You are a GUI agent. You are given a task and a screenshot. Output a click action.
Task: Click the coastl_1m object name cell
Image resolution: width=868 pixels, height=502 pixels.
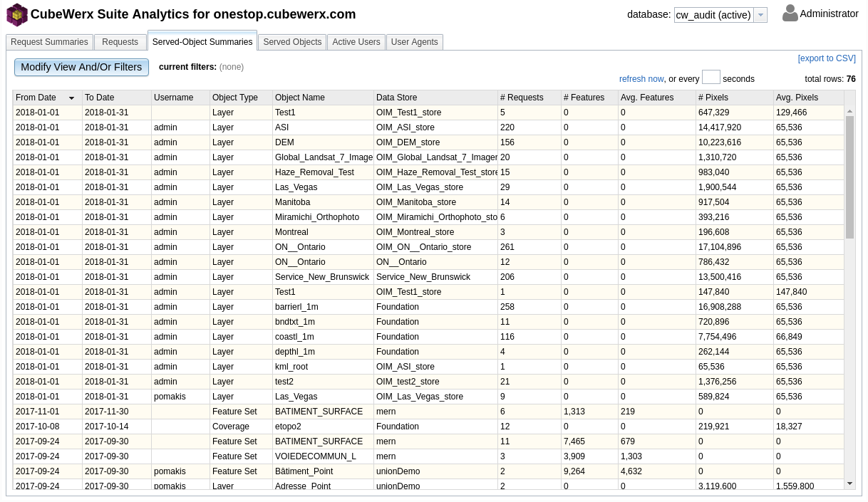pyautogui.click(x=323, y=337)
